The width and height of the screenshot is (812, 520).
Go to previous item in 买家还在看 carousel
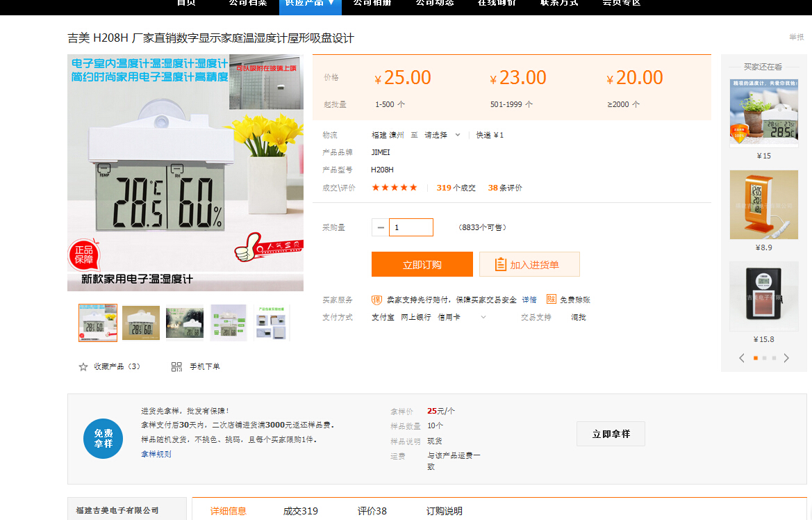click(x=742, y=358)
